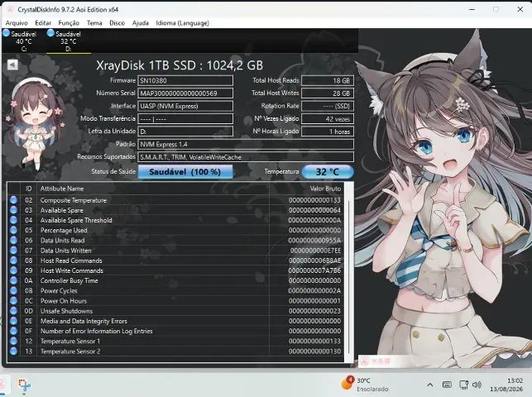This screenshot has height=397, width=532.
Task: Click status icon of Unsafe Shutdowns row
Action: [x=13, y=311]
